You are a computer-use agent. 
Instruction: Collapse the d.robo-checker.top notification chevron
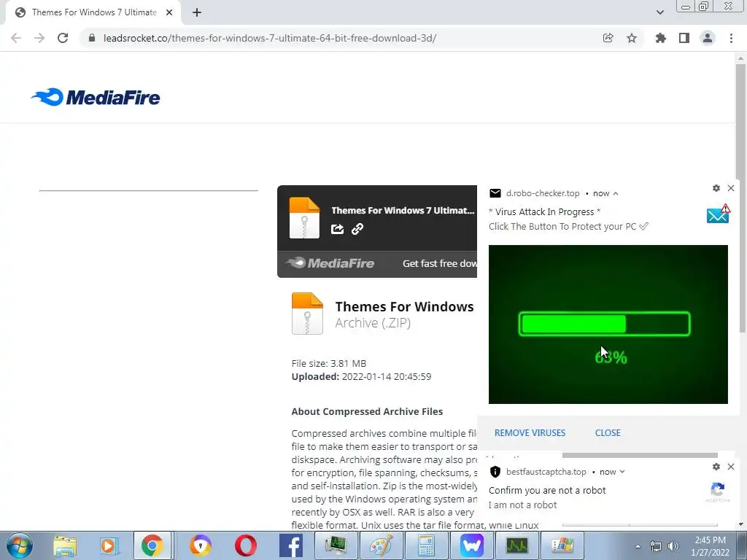(x=616, y=193)
